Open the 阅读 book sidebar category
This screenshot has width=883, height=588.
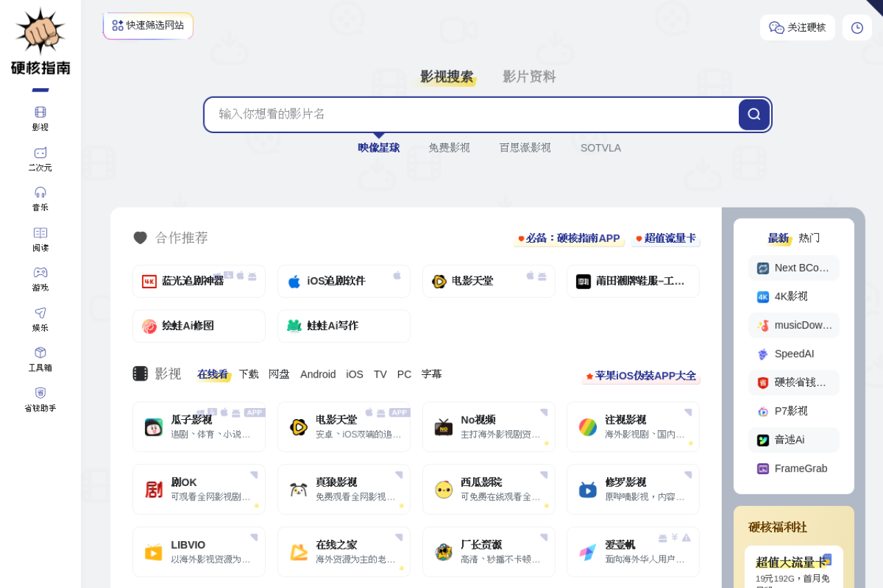(40, 239)
